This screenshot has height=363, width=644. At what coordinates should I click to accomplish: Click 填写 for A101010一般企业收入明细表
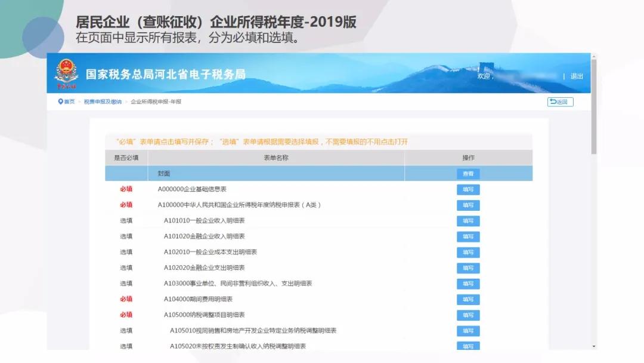[x=468, y=221]
